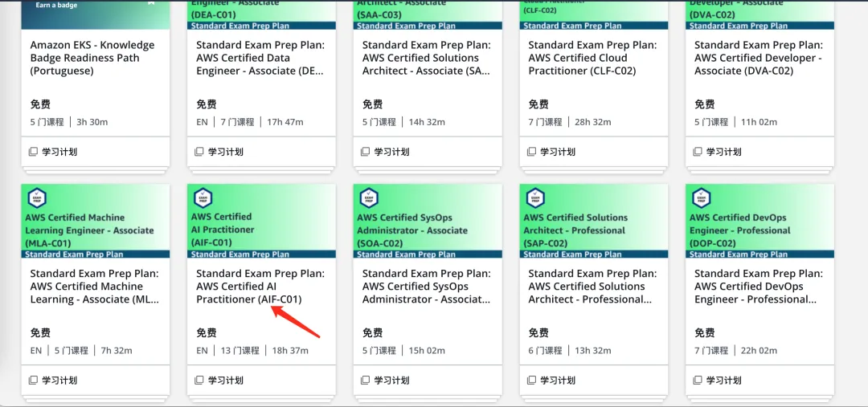The width and height of the screenshot is (868, 407).
Task: Click 学习计划 icon on Solutions Architect Associate card
Action: pos(365,152)
